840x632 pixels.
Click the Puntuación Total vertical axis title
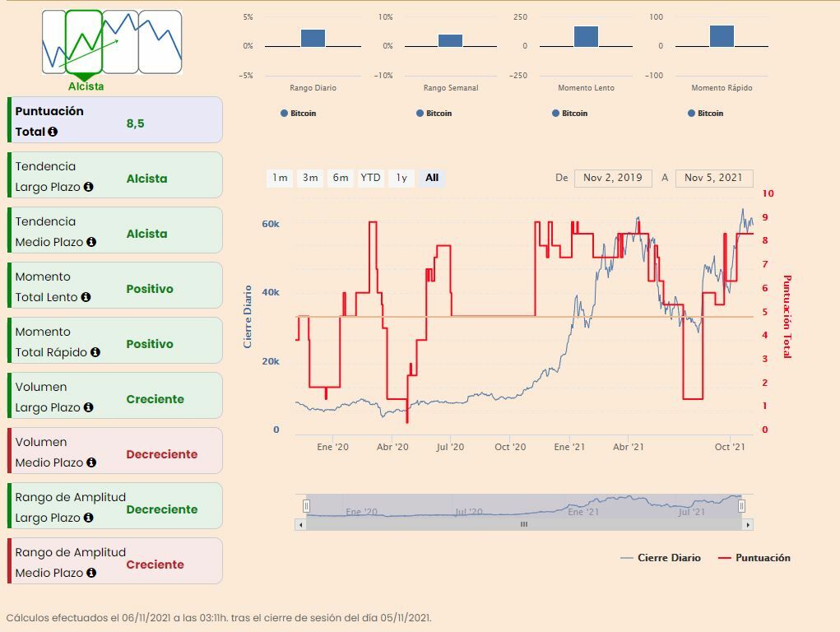tap(787, 316)
